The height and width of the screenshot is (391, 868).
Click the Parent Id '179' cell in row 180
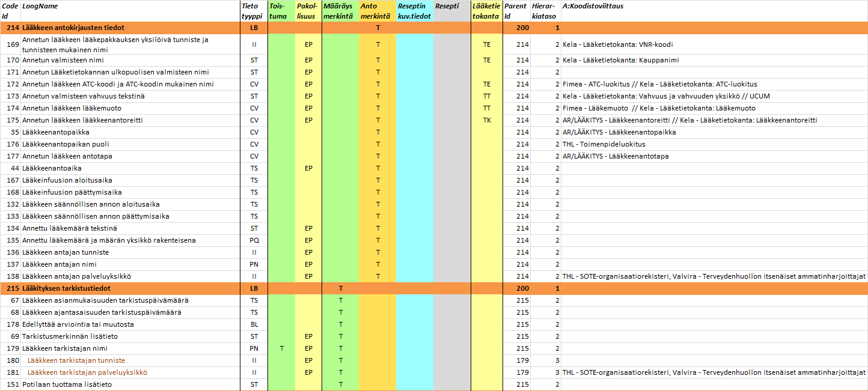(516, 360)
